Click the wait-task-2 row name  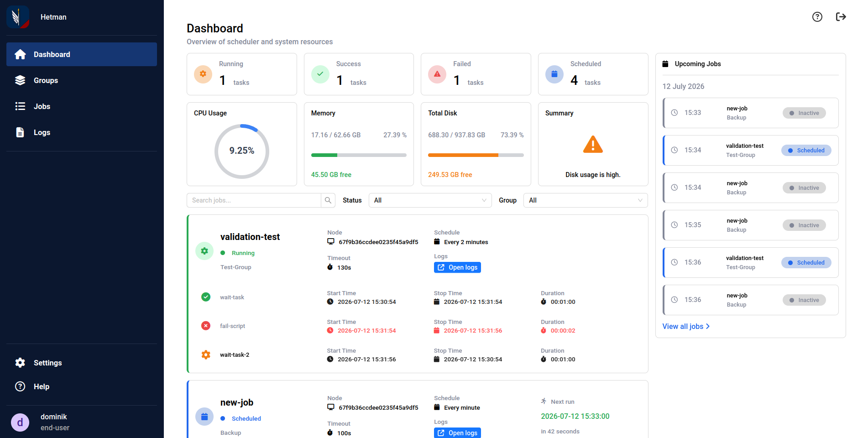[235, 355]
